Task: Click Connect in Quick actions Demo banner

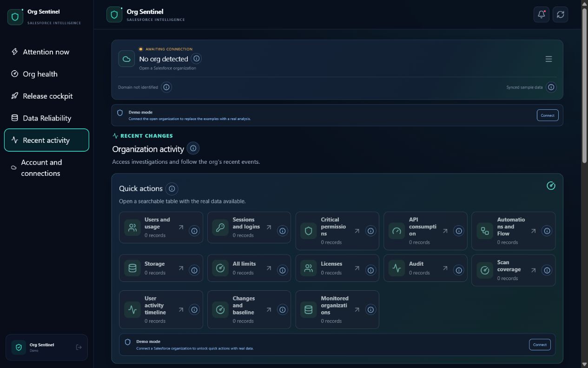Action: pos(540,345)
